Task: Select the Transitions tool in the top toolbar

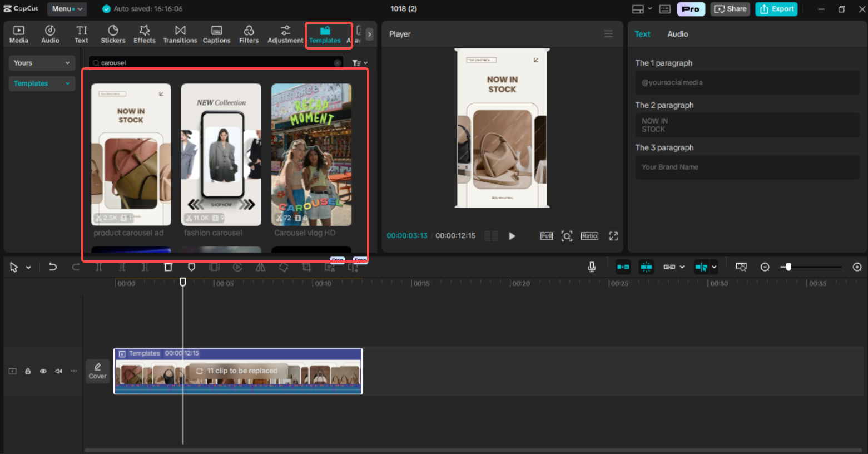Action: [180, 33]
